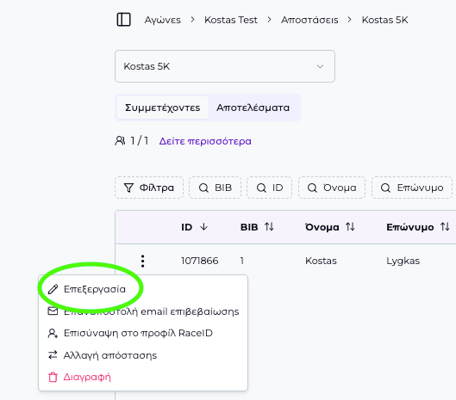Open the Φίλτρα filters button

149,188
